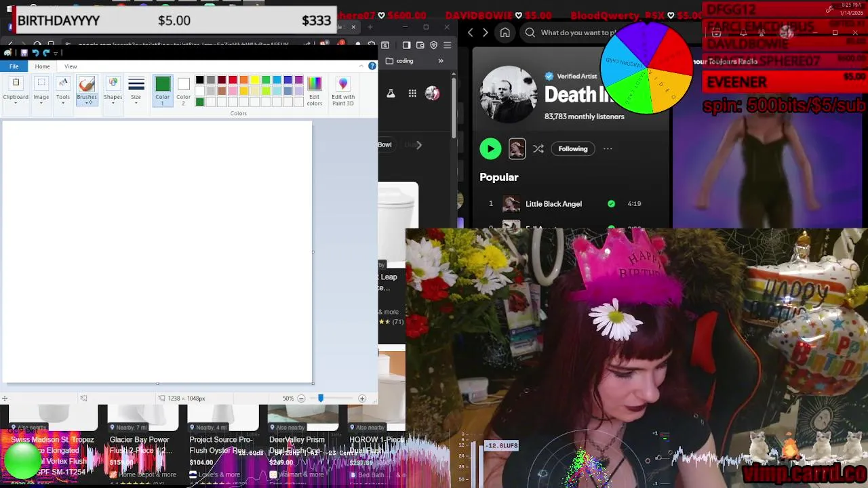Go to Spotify Home
868x488 pixels.
pos(505,33)
